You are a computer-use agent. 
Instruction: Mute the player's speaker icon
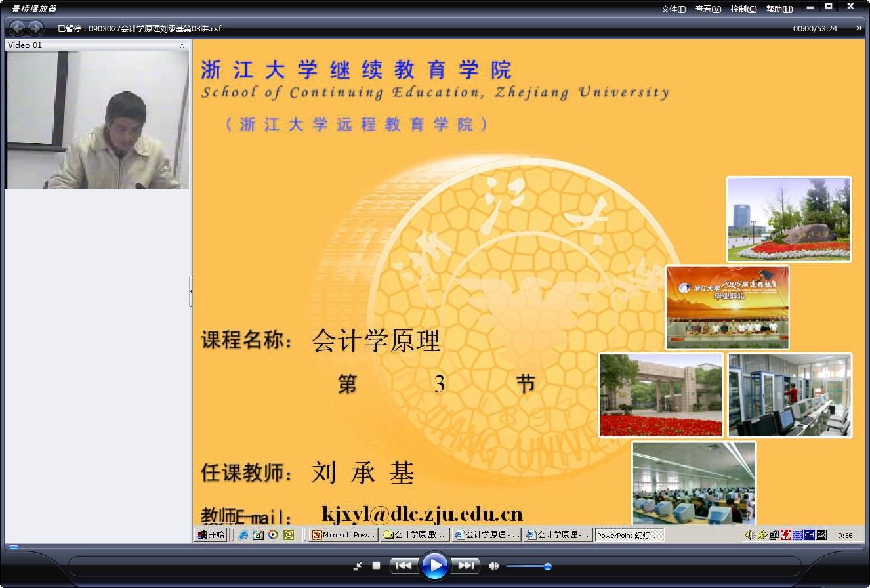coord(493,566)
